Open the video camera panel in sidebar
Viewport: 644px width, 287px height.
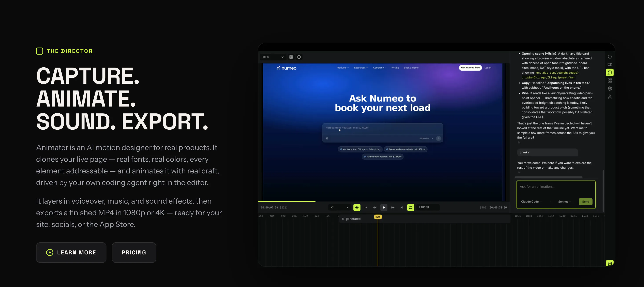coord(610,64)
